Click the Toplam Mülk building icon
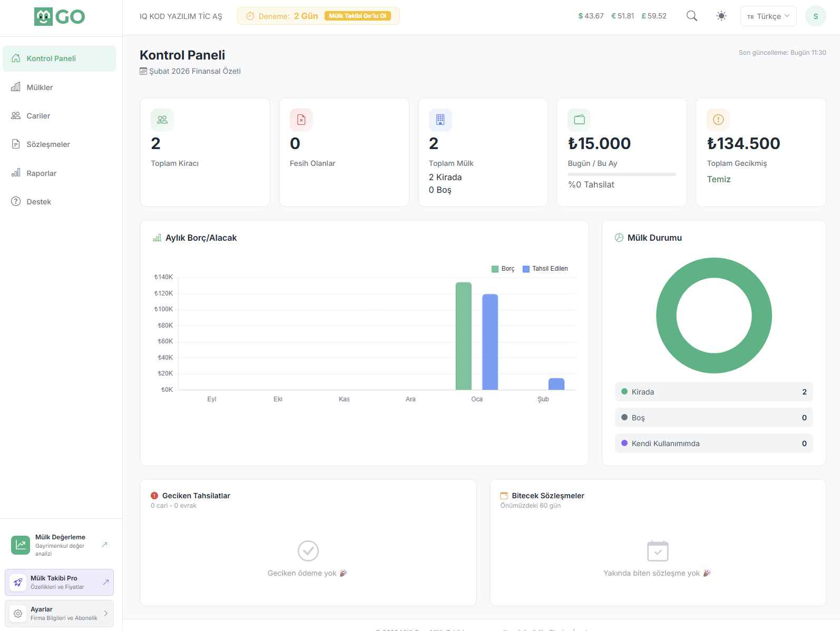This screenshot has width=840, height=631. (440, 120)
